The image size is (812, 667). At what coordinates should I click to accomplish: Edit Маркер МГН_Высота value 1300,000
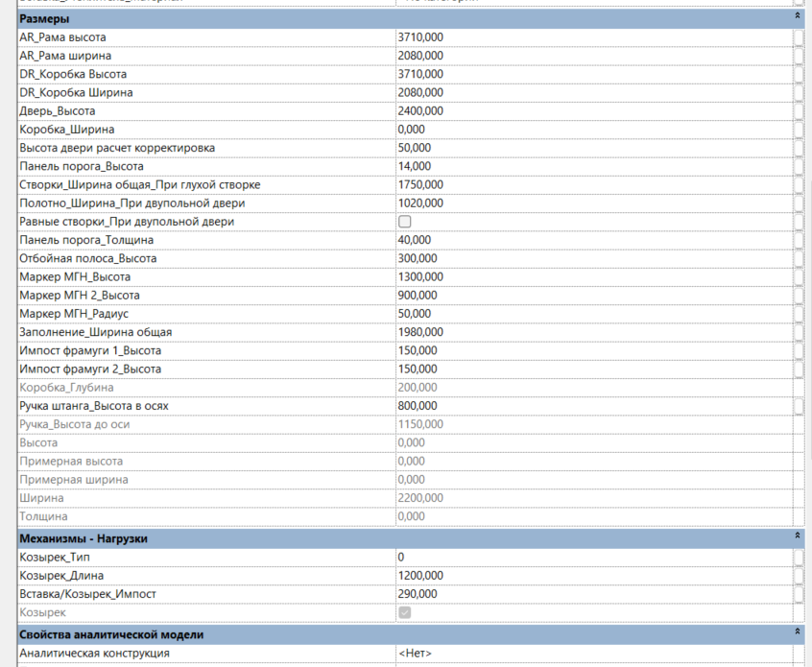[594, 277]
